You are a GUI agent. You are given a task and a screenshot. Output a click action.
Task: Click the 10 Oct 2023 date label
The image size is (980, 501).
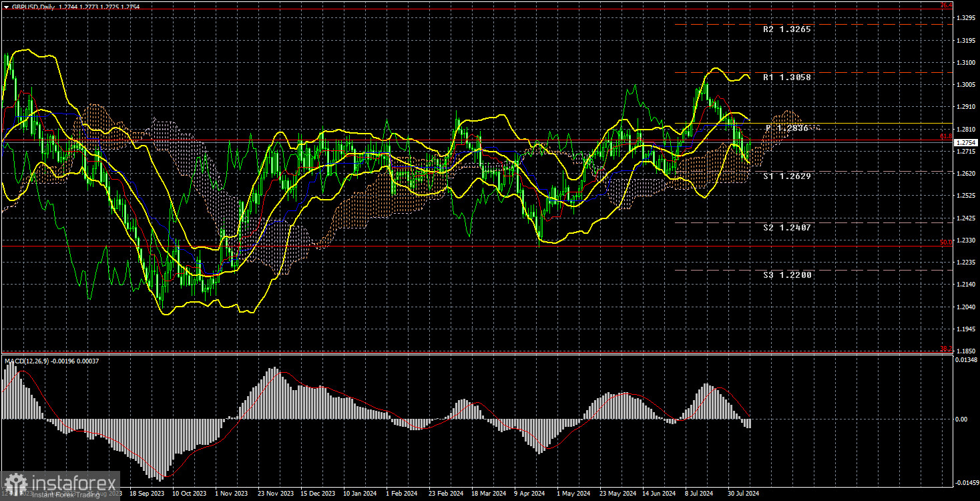188,494
